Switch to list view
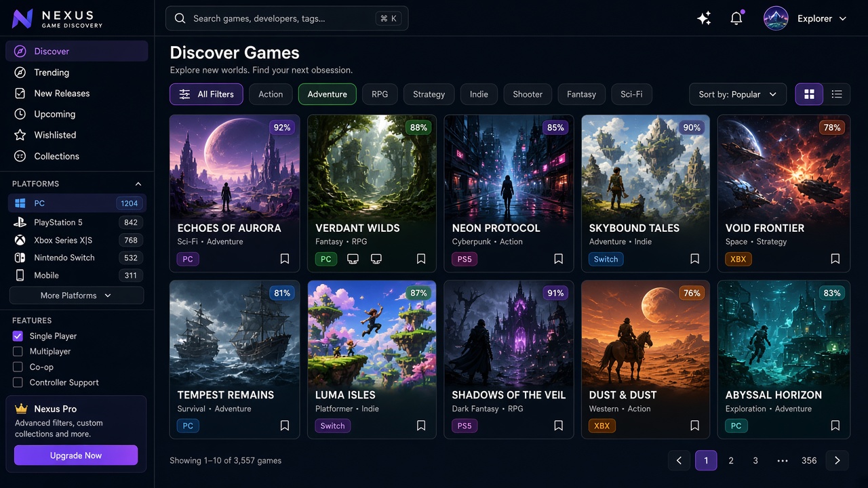868x488 pixels. point(837,94)
